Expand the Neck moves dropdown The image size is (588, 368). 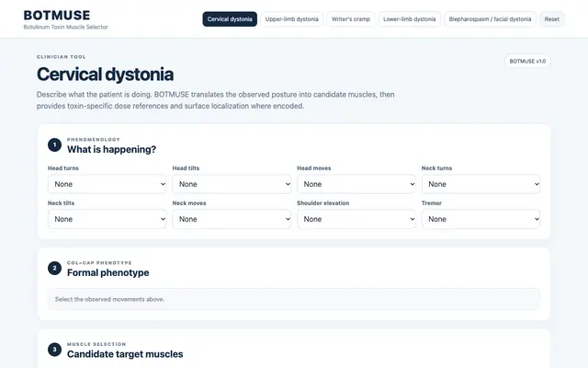[x=232, y=219]
